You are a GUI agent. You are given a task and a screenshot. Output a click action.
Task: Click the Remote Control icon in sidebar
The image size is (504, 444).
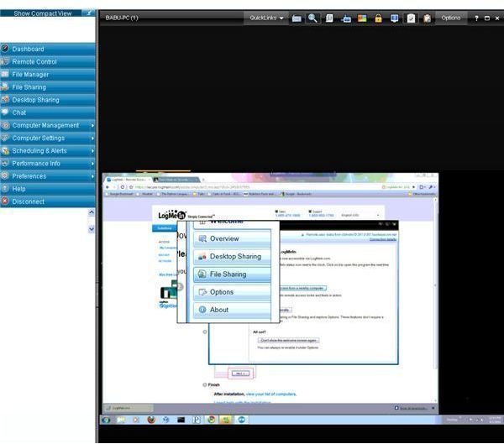click(5, 61)
